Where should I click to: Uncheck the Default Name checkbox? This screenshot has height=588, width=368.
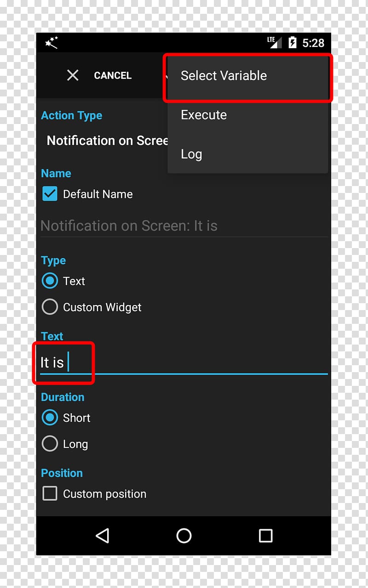click(x=50, y=194)
